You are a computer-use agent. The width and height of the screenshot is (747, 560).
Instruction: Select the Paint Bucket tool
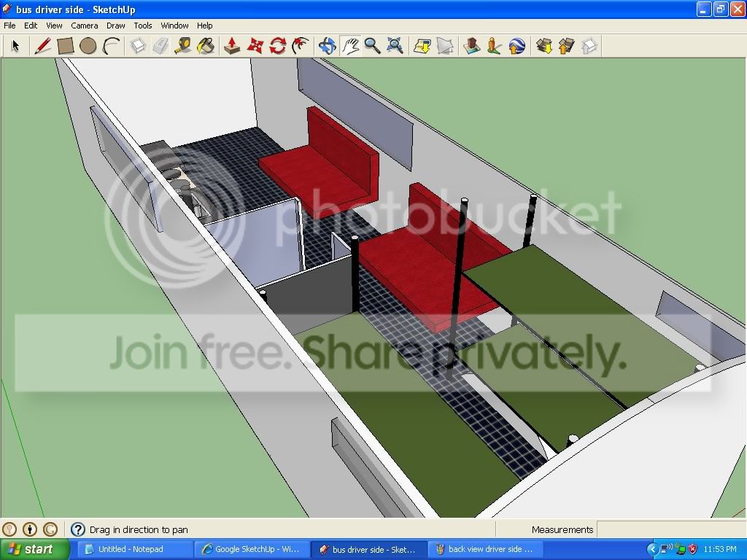[x=206, y=46]
